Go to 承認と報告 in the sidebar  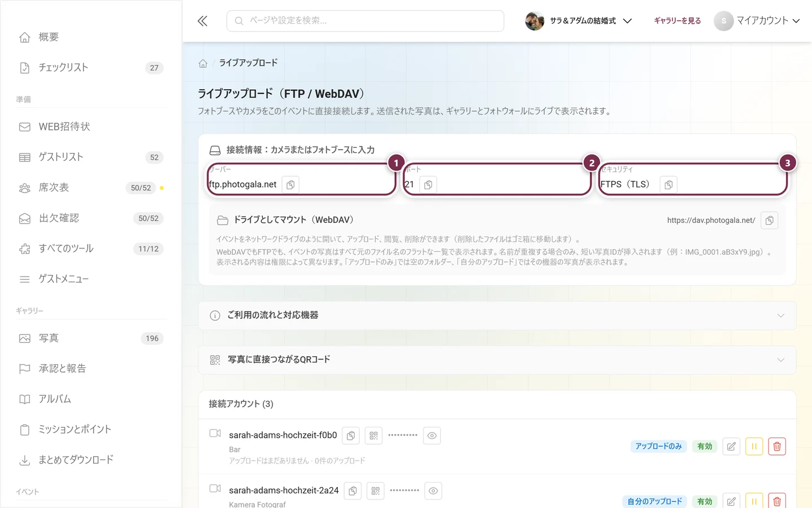click(91, 369)
